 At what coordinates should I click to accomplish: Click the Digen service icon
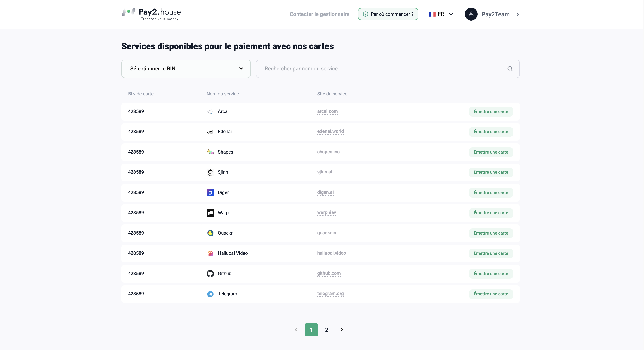(x=210, y=193)
